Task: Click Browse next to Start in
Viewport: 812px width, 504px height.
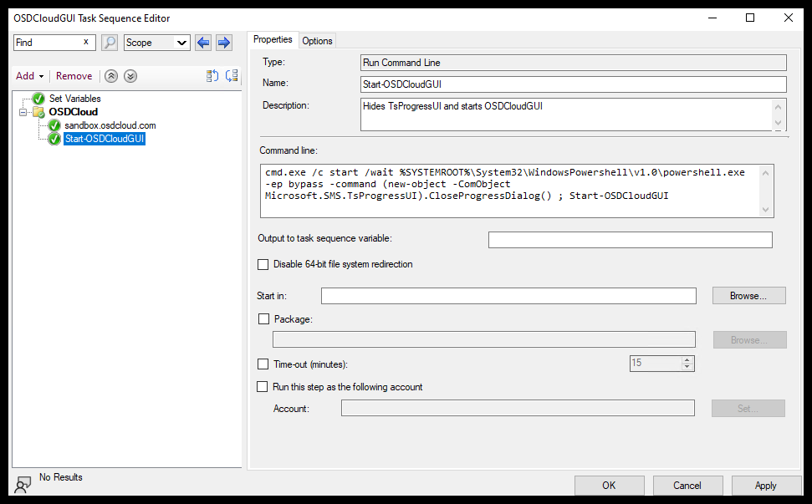Action: pyautogui.click(x=748, y=295)
